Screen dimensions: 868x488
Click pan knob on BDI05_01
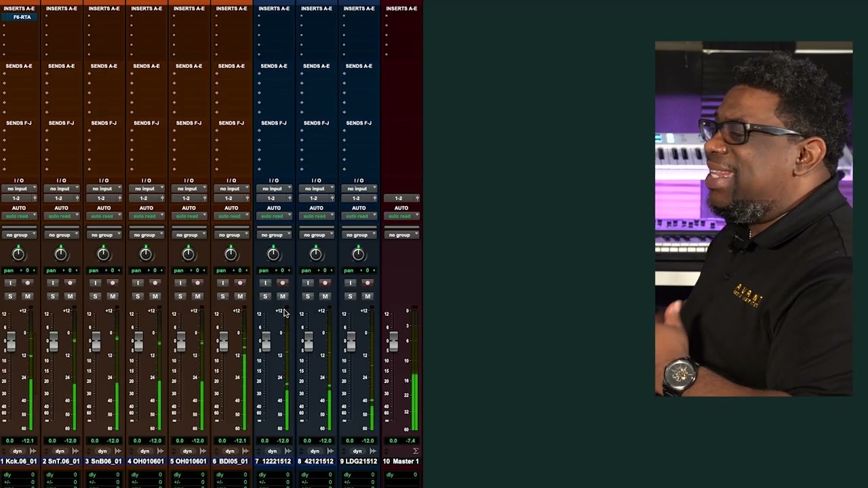[231, 254]
